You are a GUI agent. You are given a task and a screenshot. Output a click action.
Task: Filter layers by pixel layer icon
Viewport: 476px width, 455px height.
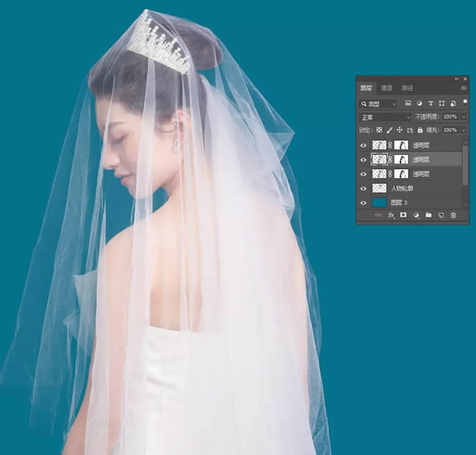pyautogui.click(x=408, y=103)
